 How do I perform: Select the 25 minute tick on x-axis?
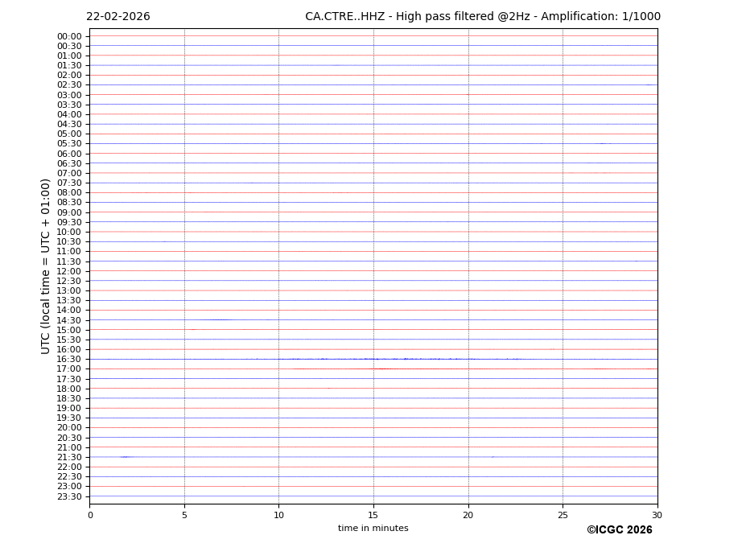click(563, 515)
